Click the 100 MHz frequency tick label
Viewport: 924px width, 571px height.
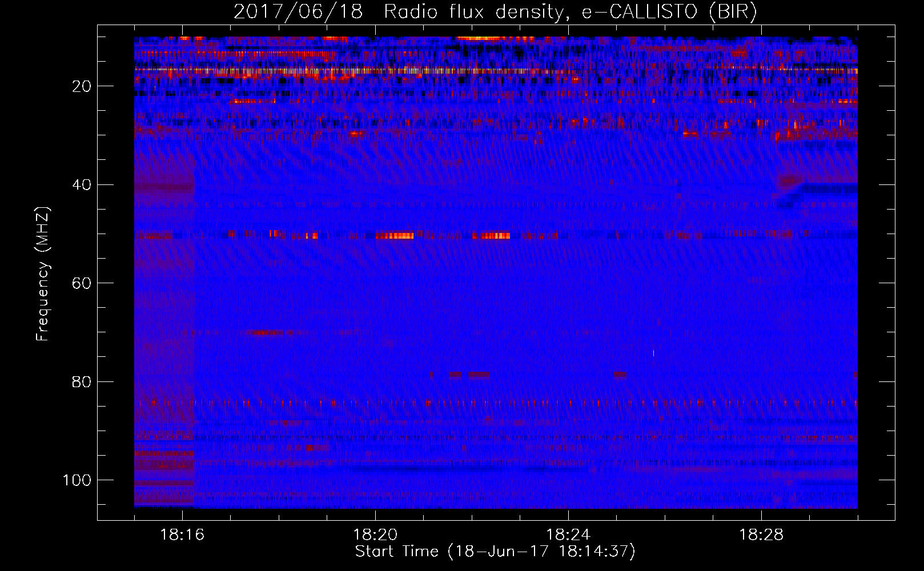point(77,480)
